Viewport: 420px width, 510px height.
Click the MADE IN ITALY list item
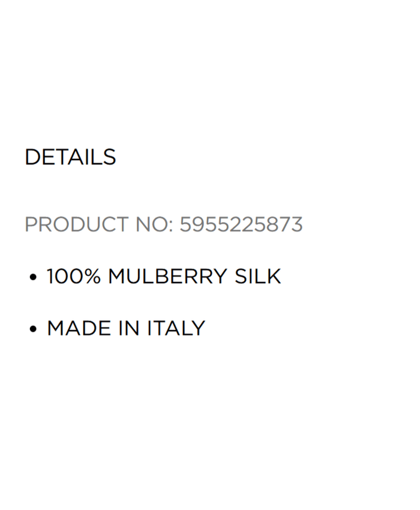click(x=126, y=329)
